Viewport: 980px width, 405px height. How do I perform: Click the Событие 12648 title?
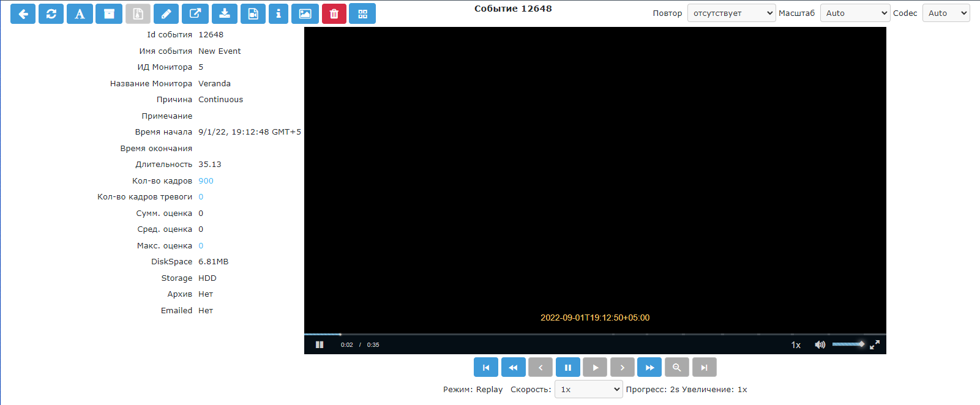click(x=513, y=9)
